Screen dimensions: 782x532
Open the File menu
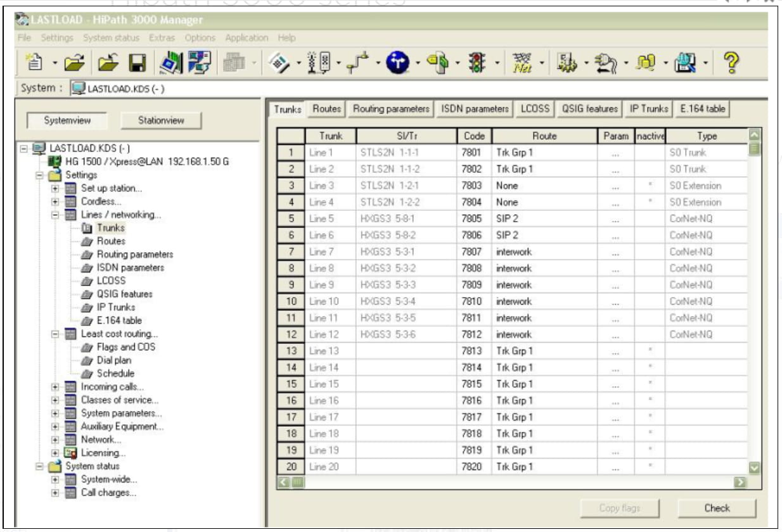tap(23, 38)
